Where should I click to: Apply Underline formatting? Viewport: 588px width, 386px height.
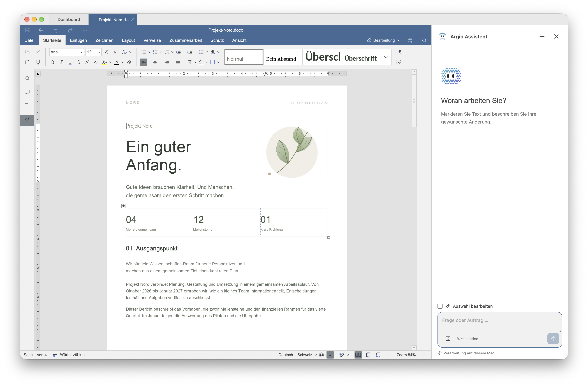click(70, 62)
